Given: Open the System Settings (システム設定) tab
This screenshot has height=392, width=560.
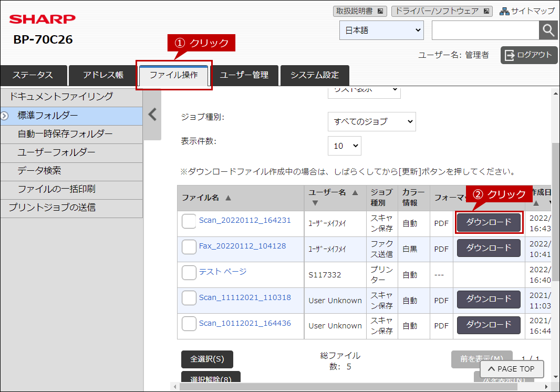Looking at the screenshot, I should coord(315,75).
